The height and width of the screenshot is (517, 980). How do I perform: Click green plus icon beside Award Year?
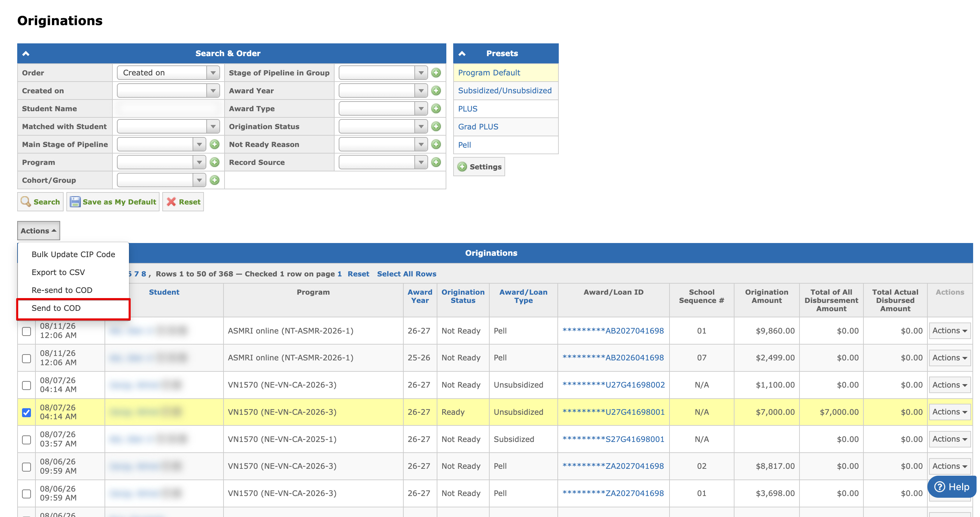pos(436,91)
